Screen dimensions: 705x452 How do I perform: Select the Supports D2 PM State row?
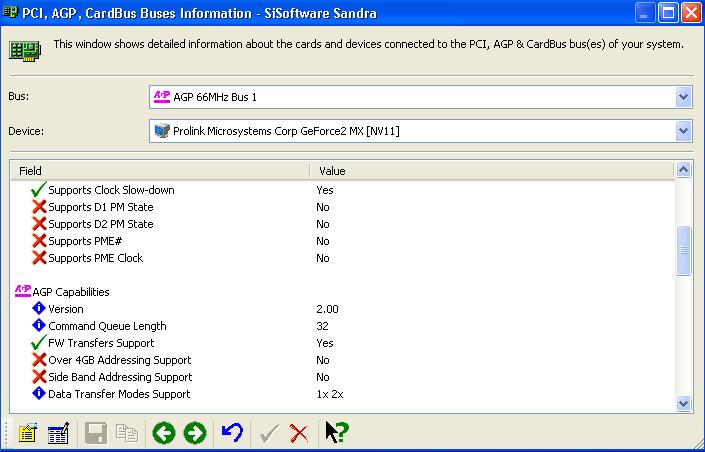(342, 224)
